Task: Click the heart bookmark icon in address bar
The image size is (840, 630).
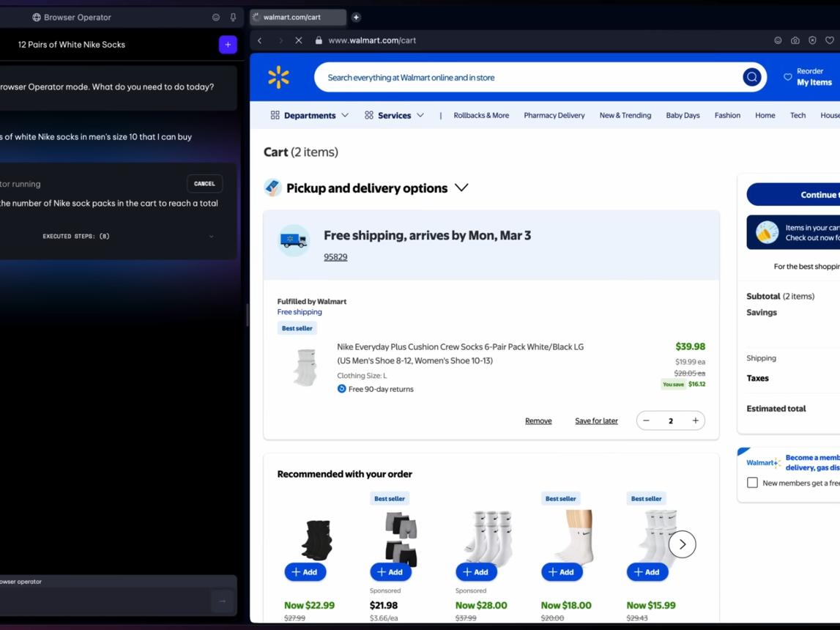Action: 829,40
